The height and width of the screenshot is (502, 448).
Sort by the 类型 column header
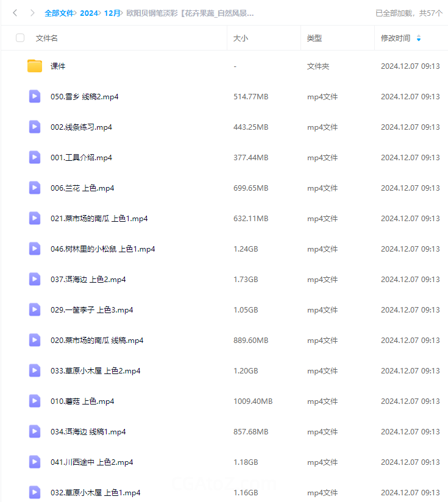(x=314, y=38)
